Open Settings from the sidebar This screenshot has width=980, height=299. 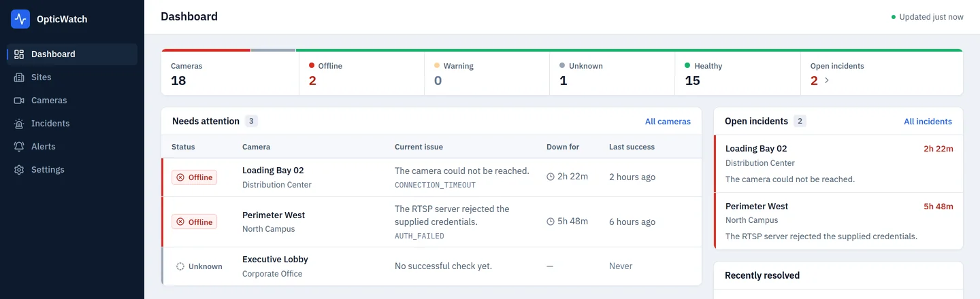(x=72, y=170)
